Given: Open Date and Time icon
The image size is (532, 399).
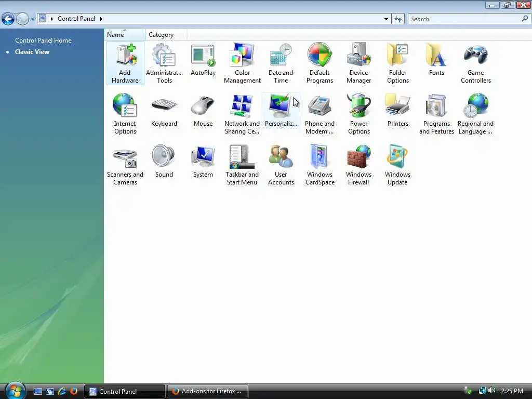Looking at the screenshot, I should tap(281, 63).
